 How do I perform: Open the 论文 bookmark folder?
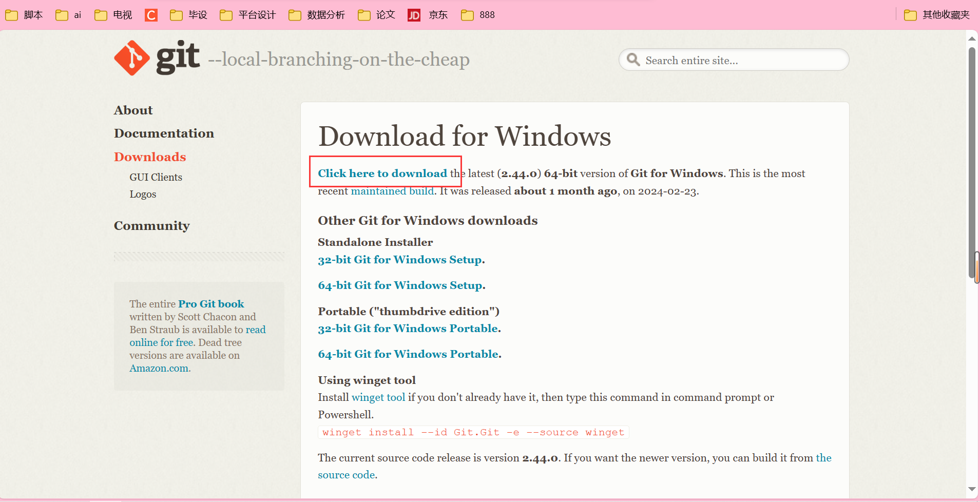(376, 15)
